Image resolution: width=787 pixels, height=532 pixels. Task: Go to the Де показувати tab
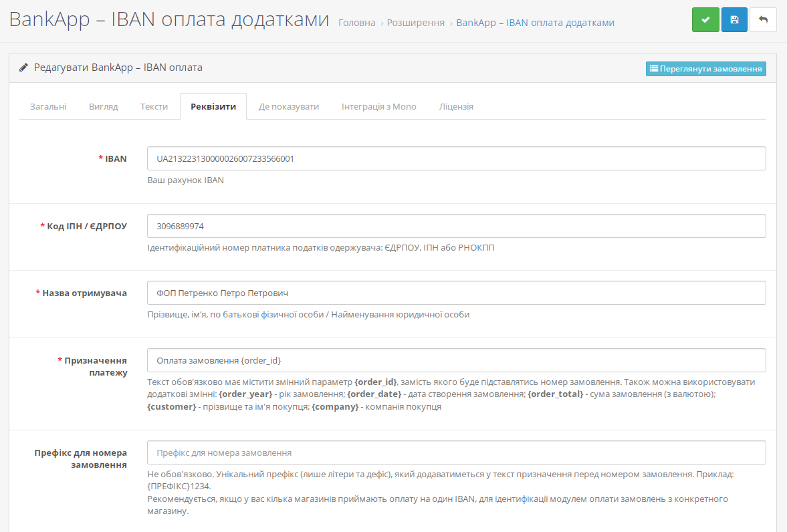[x=288, y=106]
